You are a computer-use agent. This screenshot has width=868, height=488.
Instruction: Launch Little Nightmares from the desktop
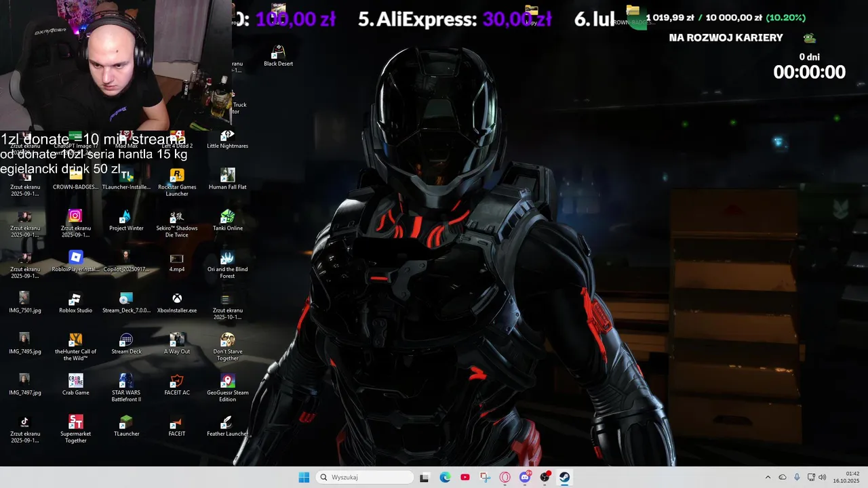click(x=227, y=140)
